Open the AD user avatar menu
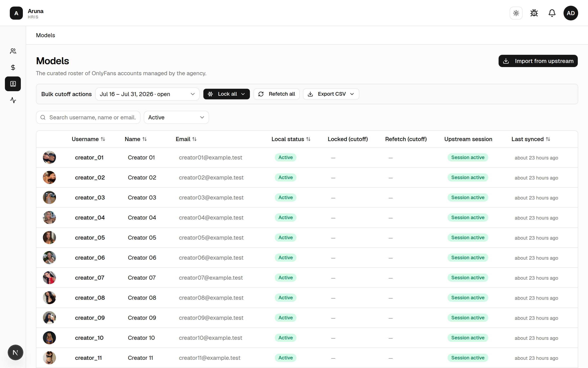The height and width of the screenshot is (368, 588). click(571, 13)
